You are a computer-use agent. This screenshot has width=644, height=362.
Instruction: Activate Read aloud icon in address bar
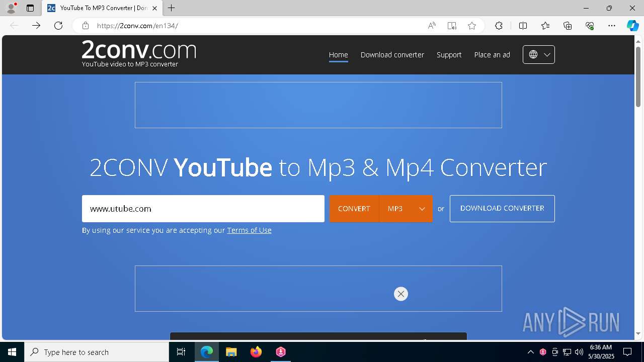click(x=432, y=26)
